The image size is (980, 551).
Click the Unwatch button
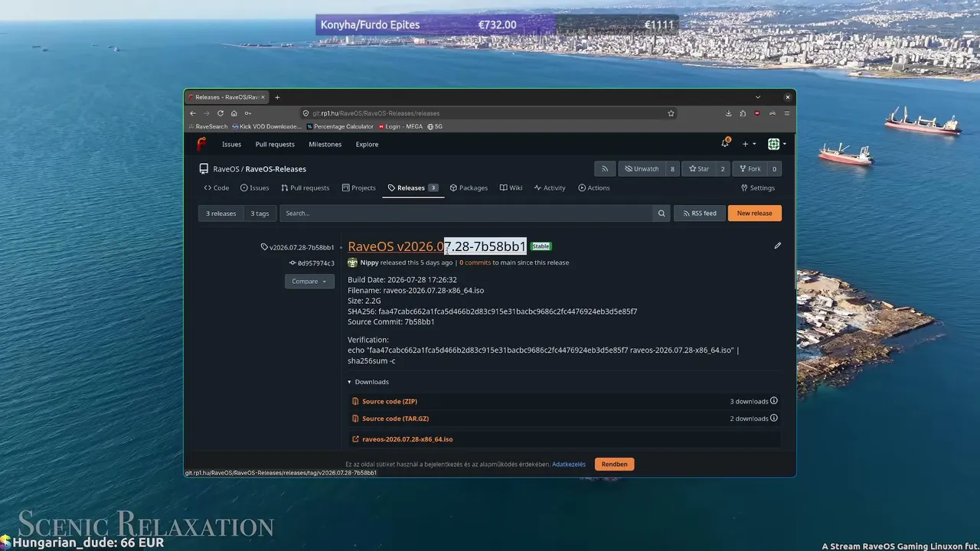[x=642, y=169]
